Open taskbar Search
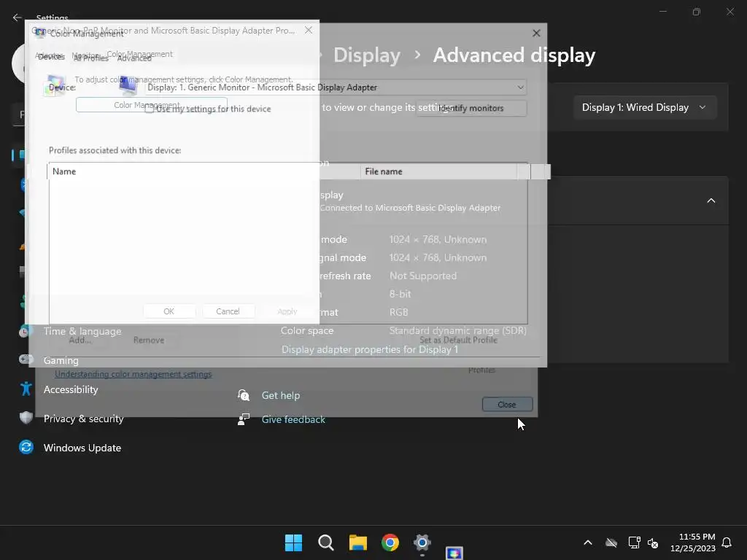This screenshot has width=747, height=560. click(x=326, y=542)
